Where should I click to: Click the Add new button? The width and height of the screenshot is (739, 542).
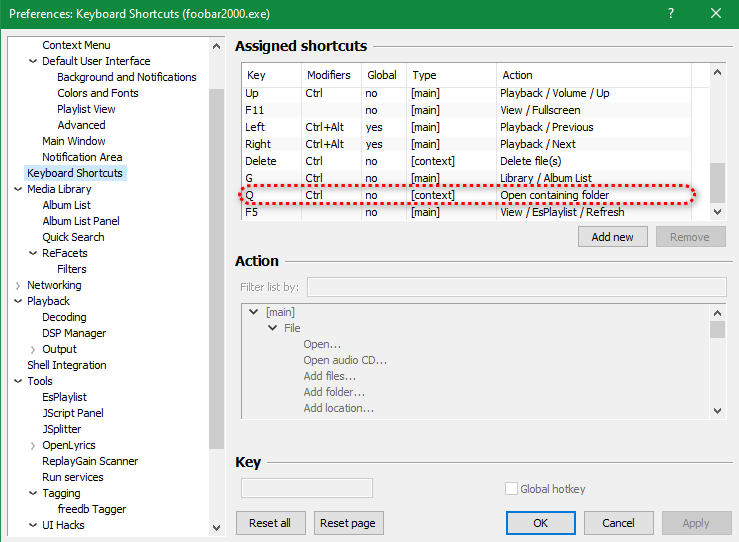click(x=612, y=237)
